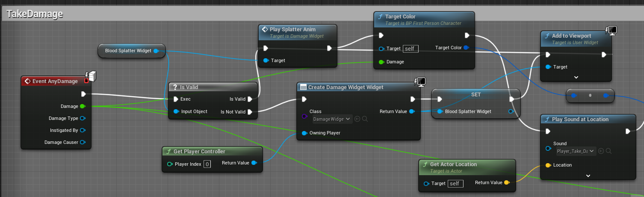Viewport: 644px width, 197px height.
Task: Click the Get Actor Location Return Value pin
Action: pos(507,183)
